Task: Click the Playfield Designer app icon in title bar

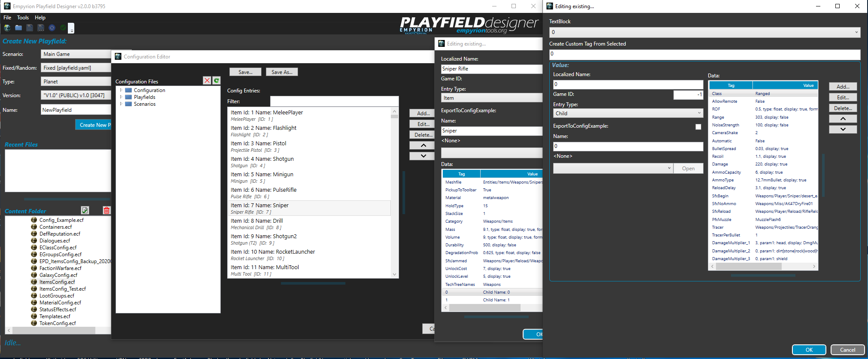Action: click(7, 6)
